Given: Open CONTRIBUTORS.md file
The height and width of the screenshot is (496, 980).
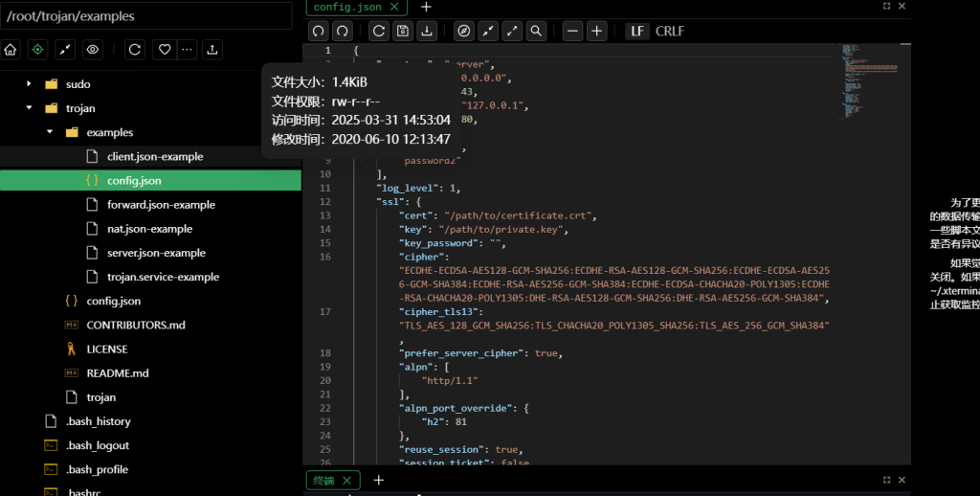Looking at the screenshot, I should tap(150, 325).
